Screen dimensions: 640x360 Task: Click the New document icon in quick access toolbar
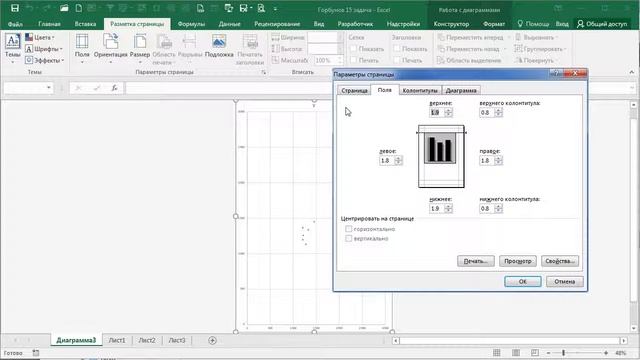79,8
